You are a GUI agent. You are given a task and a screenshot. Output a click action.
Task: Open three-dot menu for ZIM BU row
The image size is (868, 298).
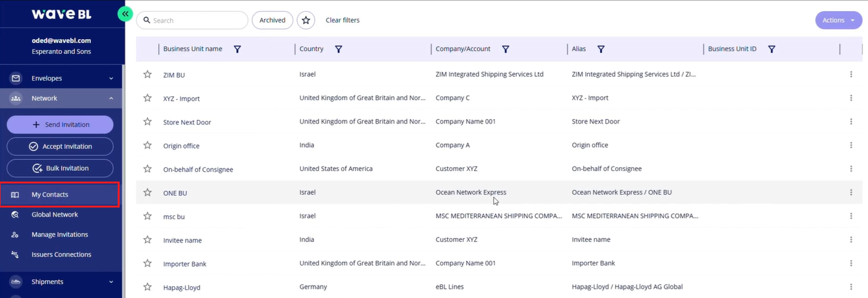pos(850,74)
